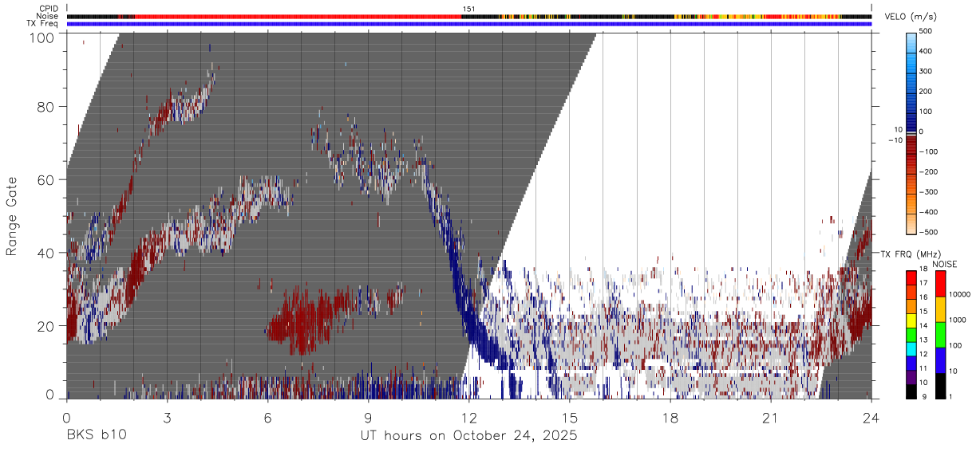Click range gate tick label 40

coord(46,253)
